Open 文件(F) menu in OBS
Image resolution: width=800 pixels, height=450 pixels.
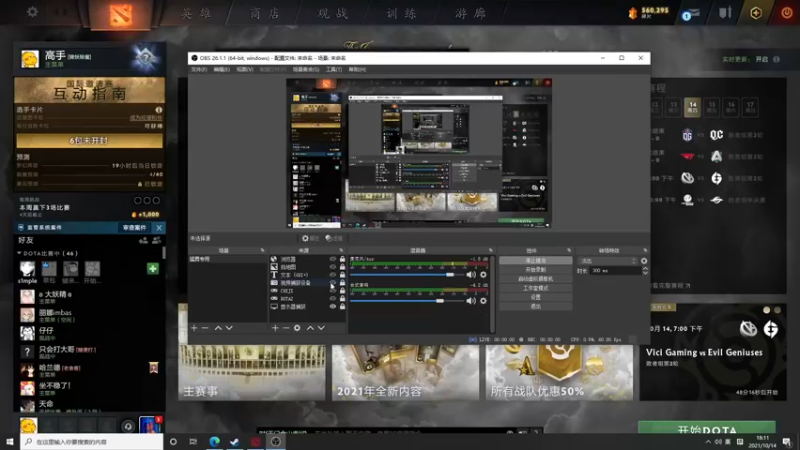click(x=199, y=69)
